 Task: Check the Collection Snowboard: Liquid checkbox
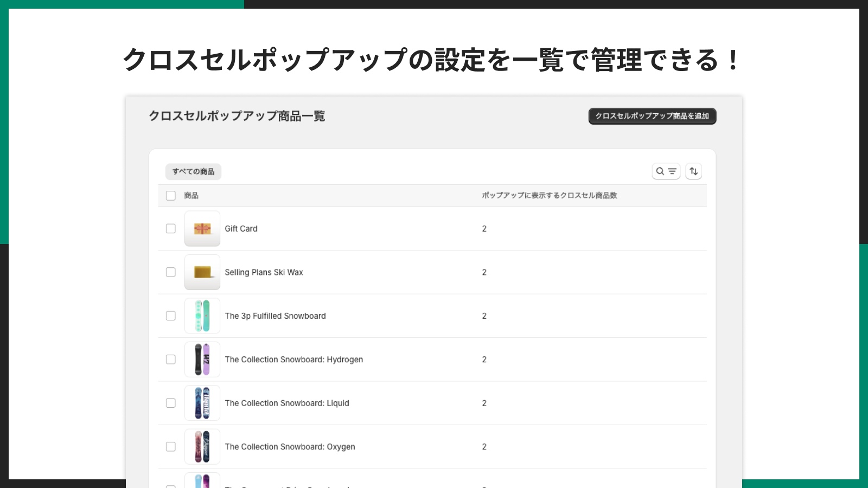[x=171, y=403]
